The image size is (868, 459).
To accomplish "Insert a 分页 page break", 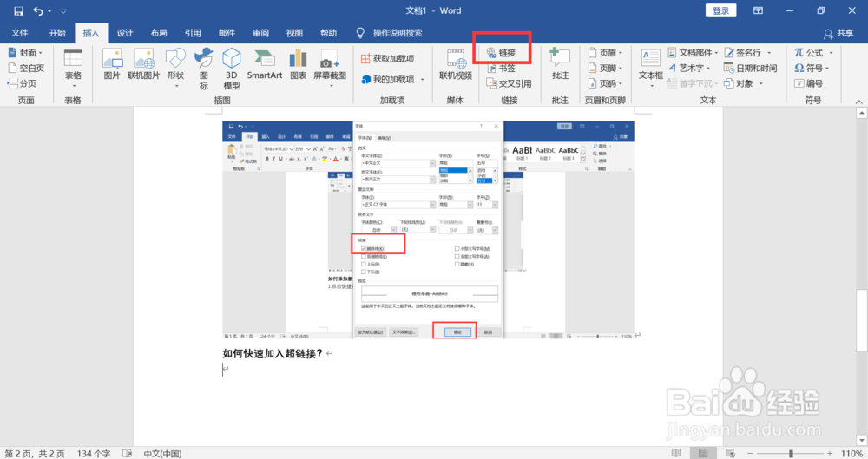I will pyautogui.click(x=23, y=83).
